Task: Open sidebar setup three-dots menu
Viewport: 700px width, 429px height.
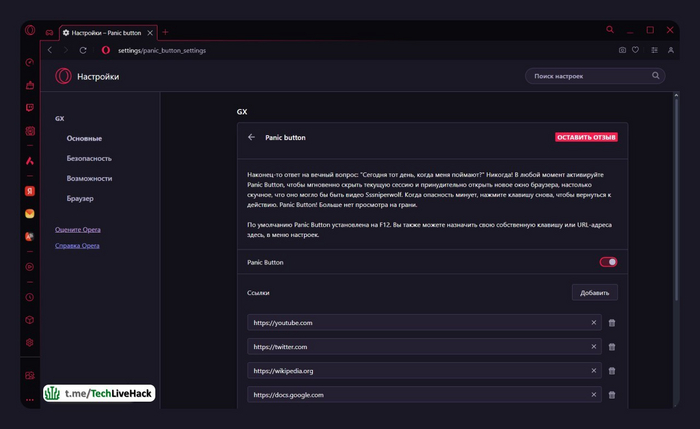Action: pyautogui.click(x=29, y=400)
